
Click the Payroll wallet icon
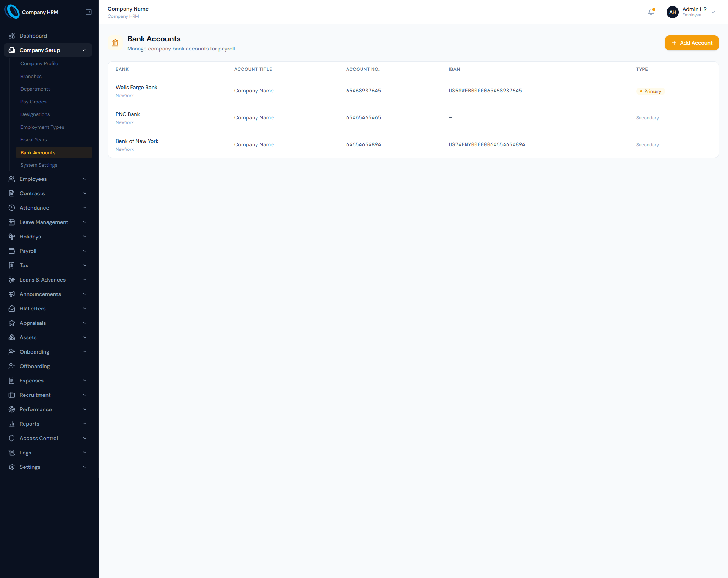point(12,251)
